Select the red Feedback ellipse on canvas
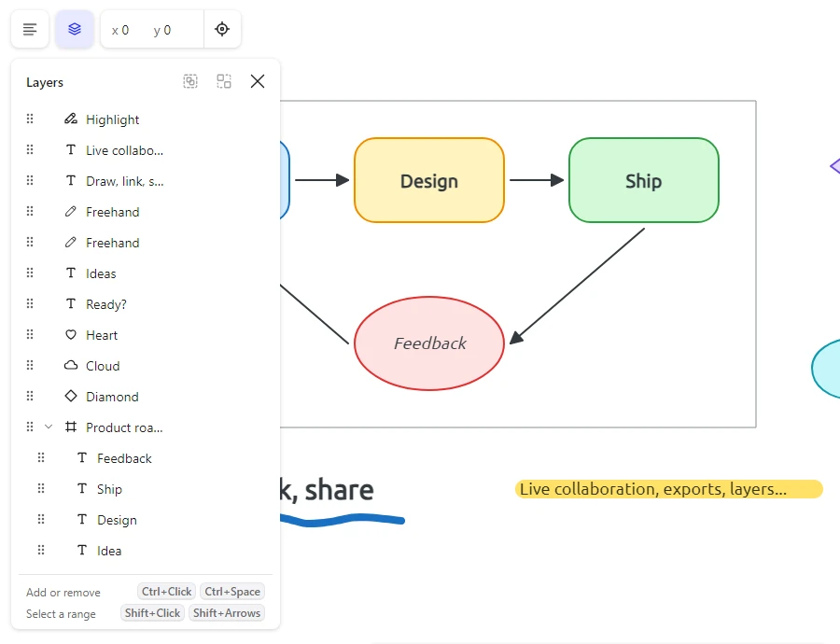Viewport: 840px width, 644px height. coord(429,343)
